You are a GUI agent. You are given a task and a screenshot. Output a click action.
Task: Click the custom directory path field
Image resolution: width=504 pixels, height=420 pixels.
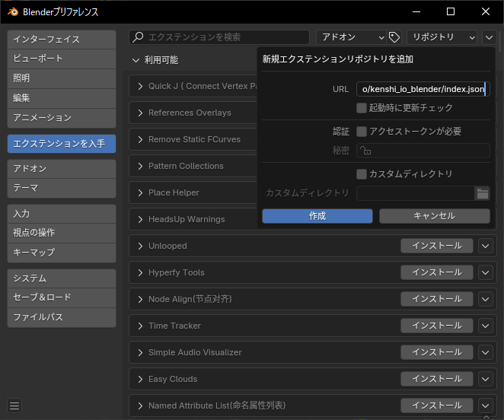(415, 193)
